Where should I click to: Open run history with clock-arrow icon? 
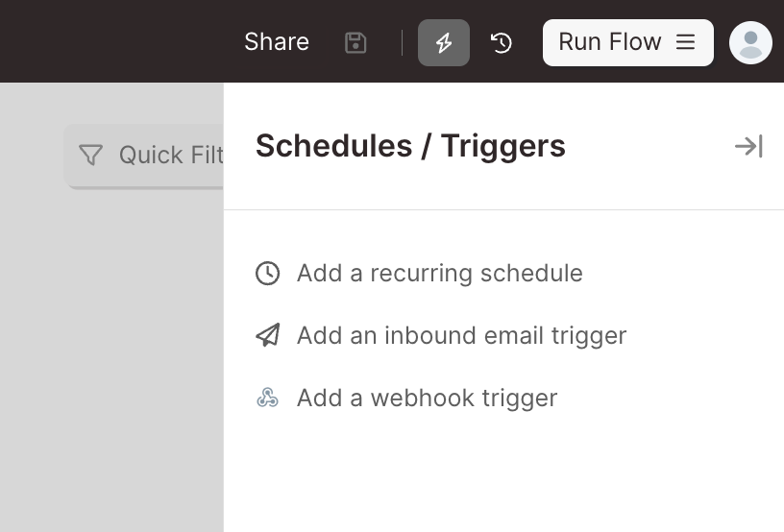(501, 42)
